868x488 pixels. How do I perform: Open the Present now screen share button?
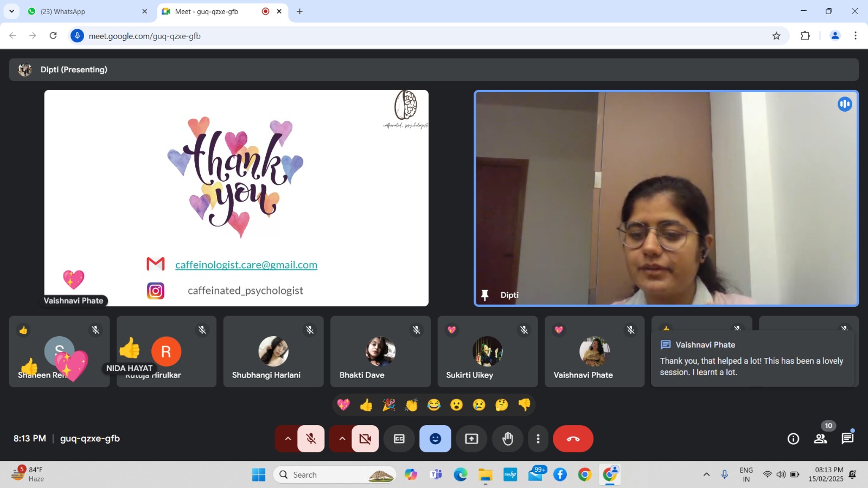(x=471, y=439)
